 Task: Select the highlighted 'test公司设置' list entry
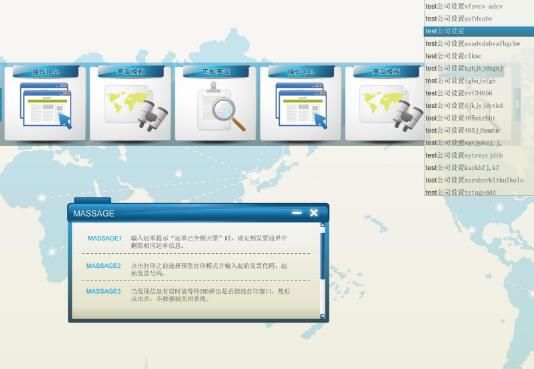point(479,31)
